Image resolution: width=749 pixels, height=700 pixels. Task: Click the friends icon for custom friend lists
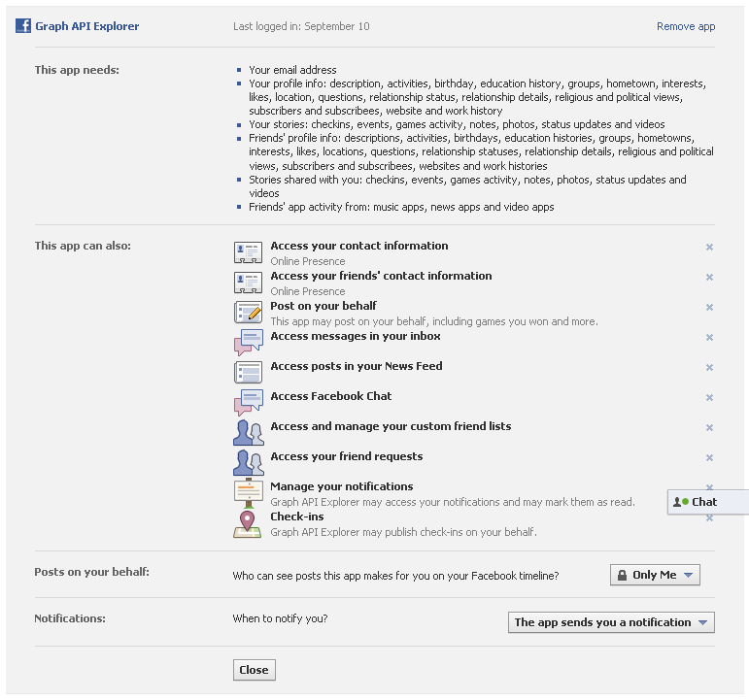pos(248,432)
